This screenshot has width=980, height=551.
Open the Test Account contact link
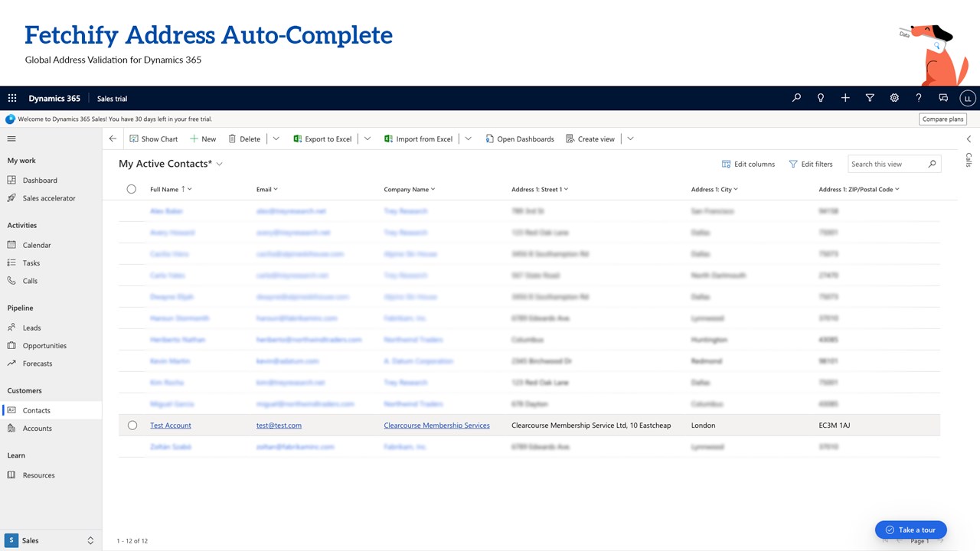point(171,425)
